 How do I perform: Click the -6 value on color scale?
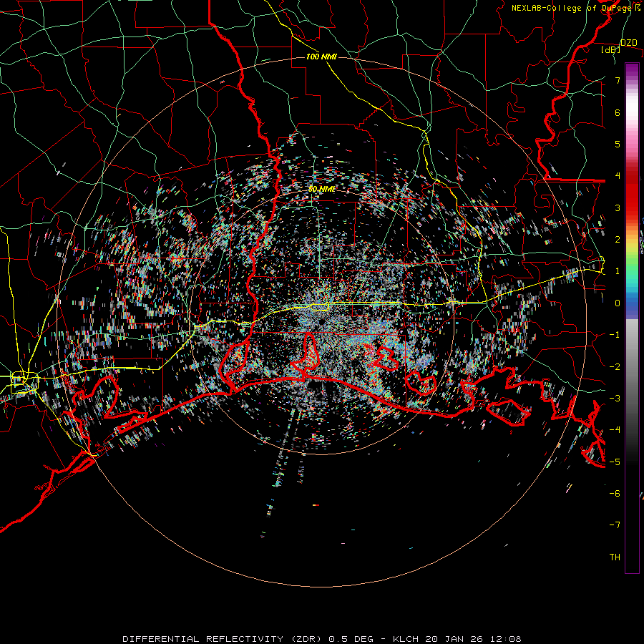[x=615, y=493]
